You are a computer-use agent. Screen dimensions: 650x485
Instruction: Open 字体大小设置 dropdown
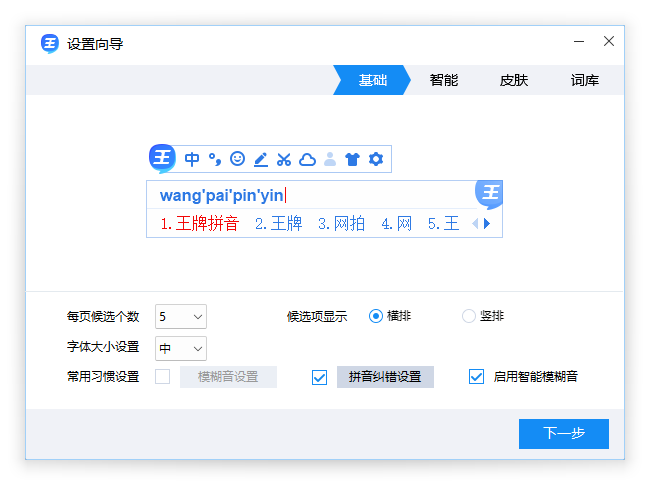(181, 348)
